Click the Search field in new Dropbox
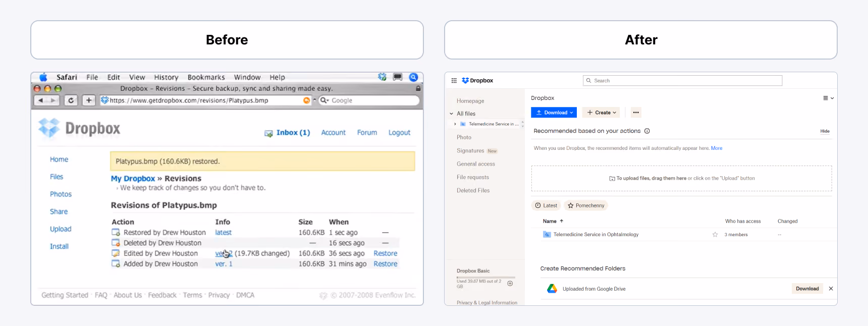Viewport: 868px width, 326px height. coord(682,81)
